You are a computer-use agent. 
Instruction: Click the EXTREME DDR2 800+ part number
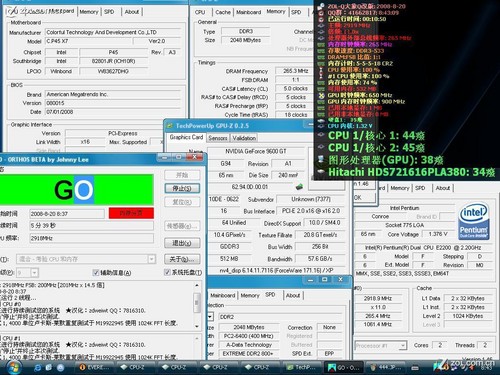[x=248, y=353]
